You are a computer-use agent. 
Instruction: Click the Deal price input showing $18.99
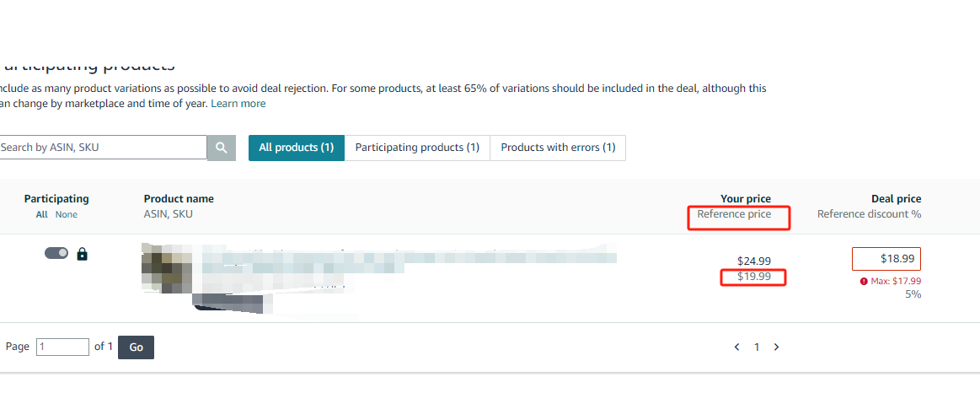(x=886, y=259)
